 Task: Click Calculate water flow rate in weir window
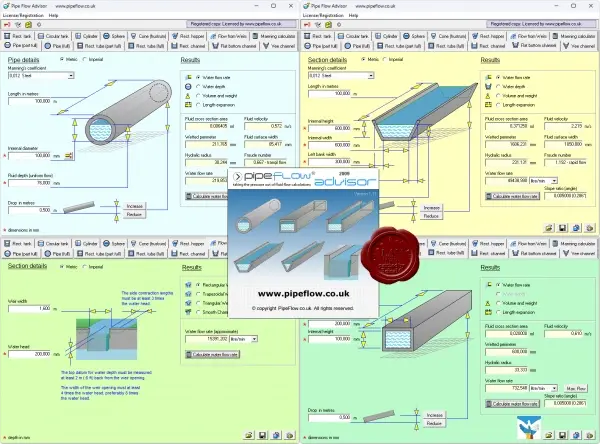212,354
